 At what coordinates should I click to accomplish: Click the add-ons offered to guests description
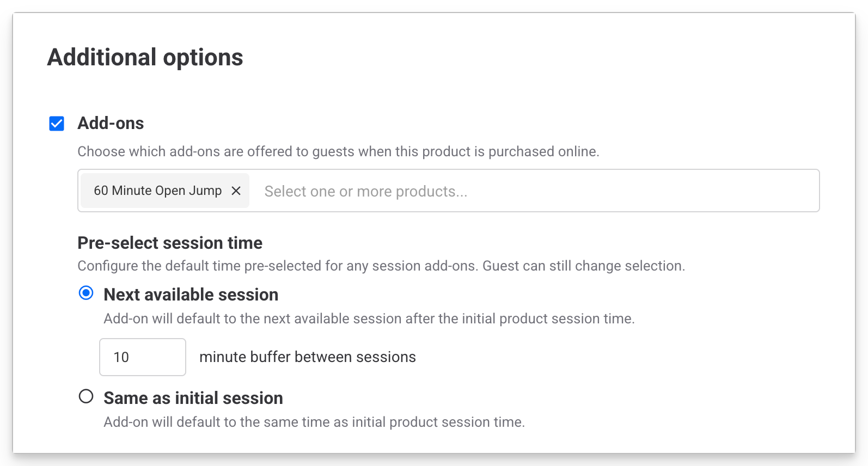pos(338,151)
